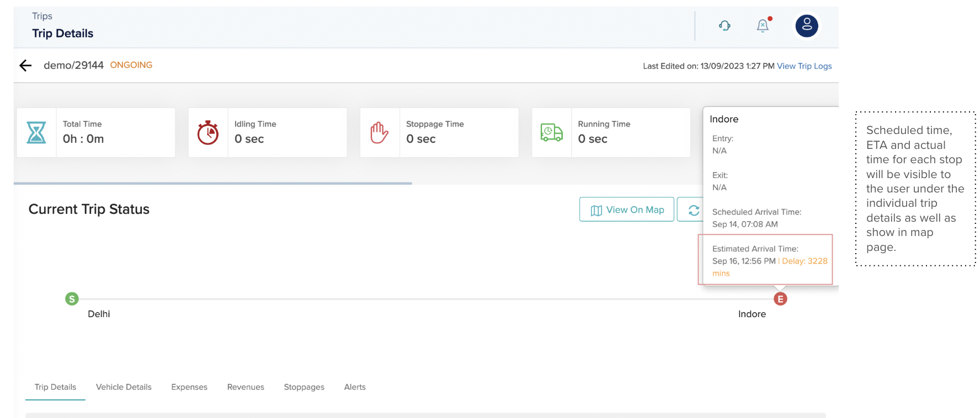Viewport: 980px width, 418px height.
Task: Select the Trip Details tab
Action: click(x=55, y=387)
